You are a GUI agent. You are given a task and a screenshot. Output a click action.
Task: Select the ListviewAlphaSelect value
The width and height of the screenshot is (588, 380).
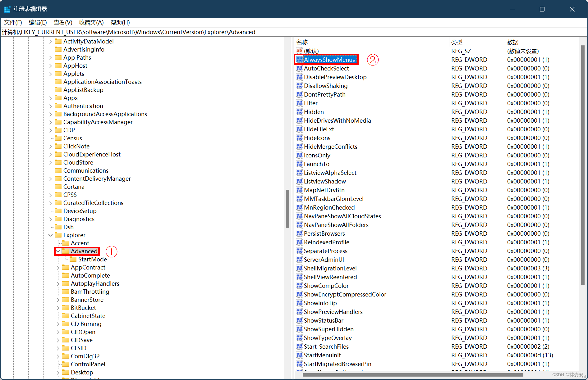[x=330, y=173]
